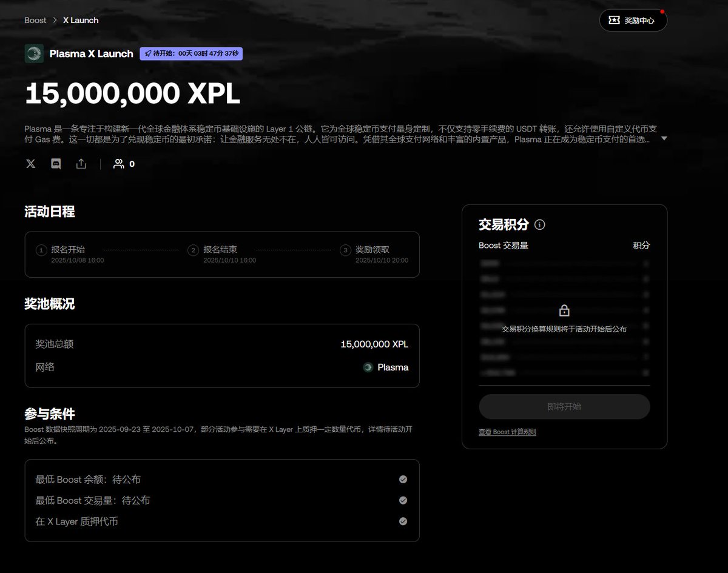Click the 积分 column header
Image resolution: width=728 pixels, height=573 pixels.
641,246
